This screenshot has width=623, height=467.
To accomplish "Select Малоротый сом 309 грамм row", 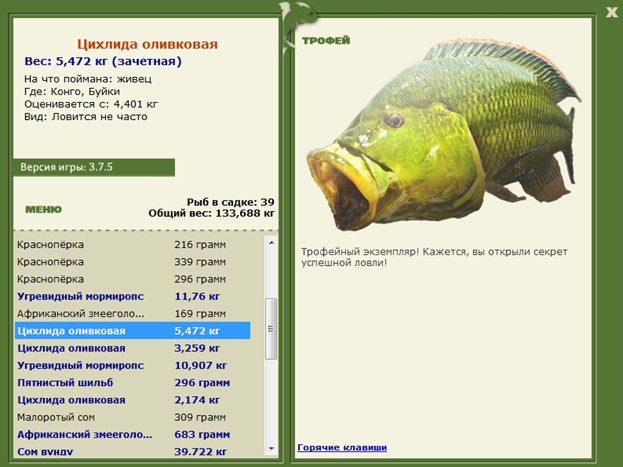I will pos(133,417).
